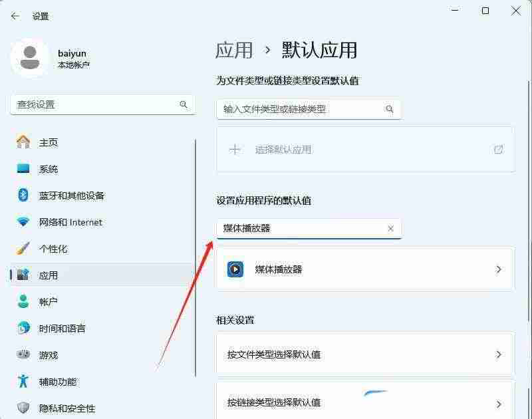The height and width of the screenshot is (419, 532).
Task: Click the 选择默认应用 button
Action: 365,149
